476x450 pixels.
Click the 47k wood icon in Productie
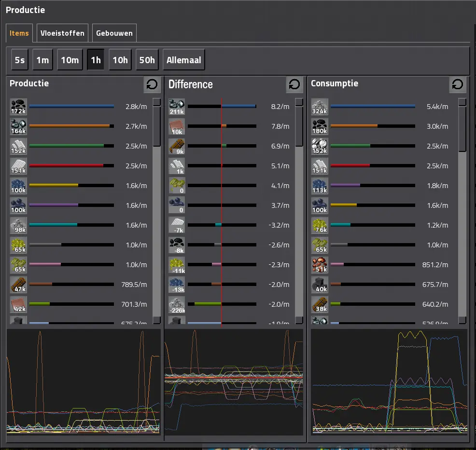click(18, 285)
